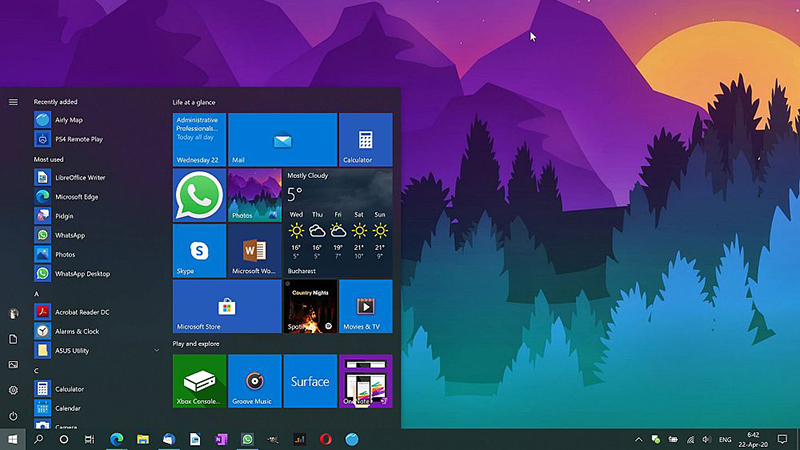Open taskbar Search magnifier
This screenshot has width=800, height=450.
38,439
